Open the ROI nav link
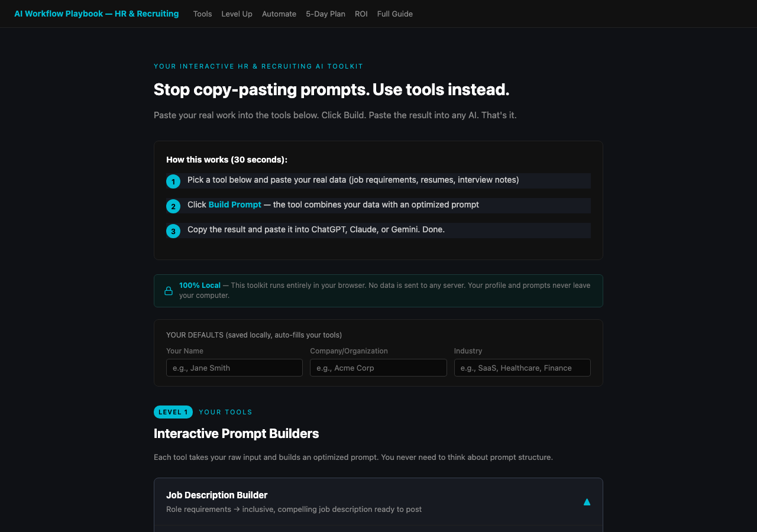 point(361,14)
